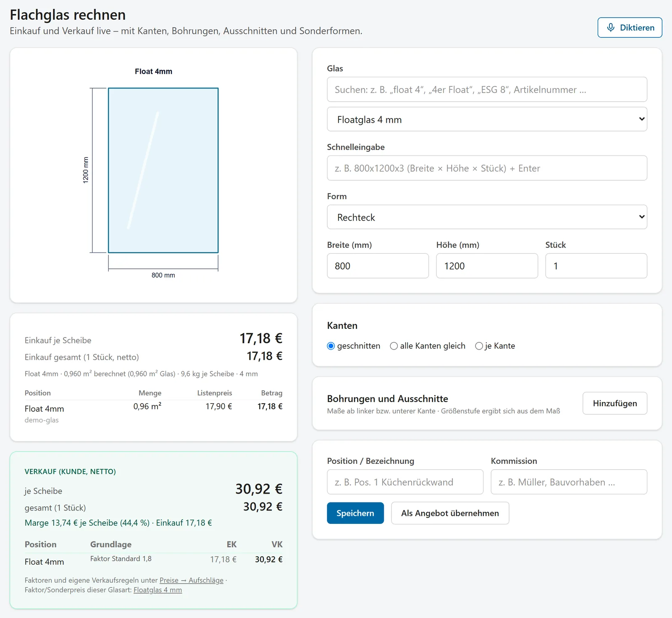This screenshot has width=672, height=618.
Task: Select the Breite (mm) field
Action: (378, 266)
